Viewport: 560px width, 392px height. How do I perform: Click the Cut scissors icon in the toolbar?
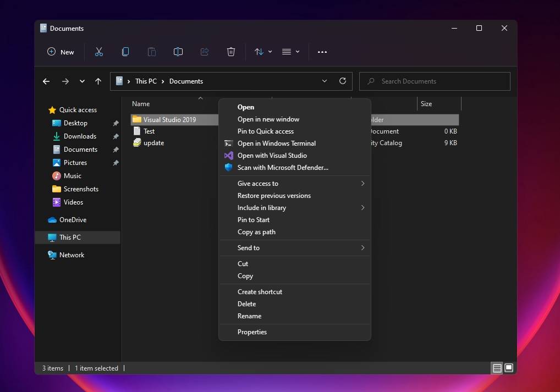[99, 52]
